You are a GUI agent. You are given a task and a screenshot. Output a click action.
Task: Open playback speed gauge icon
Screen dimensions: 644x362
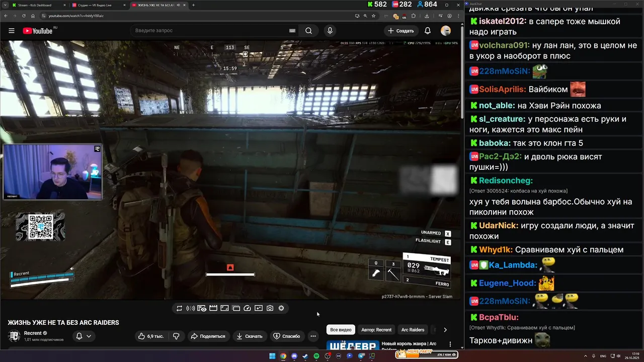(247, 308)
